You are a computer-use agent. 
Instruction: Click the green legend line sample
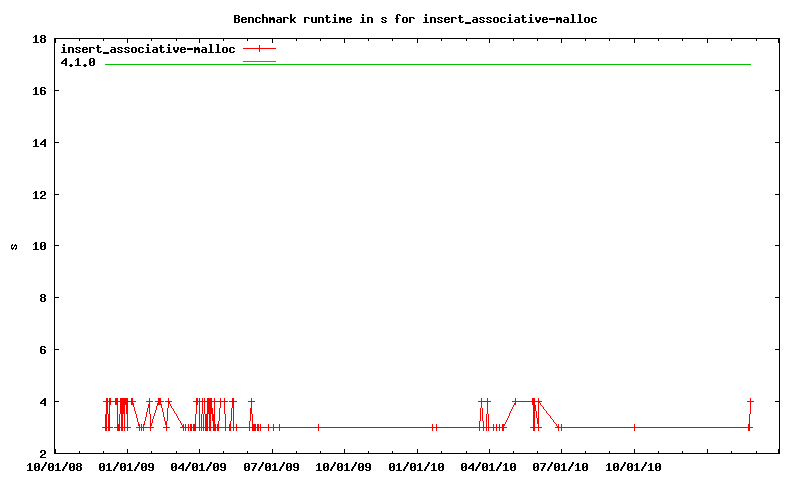click(x=259, y=62)
